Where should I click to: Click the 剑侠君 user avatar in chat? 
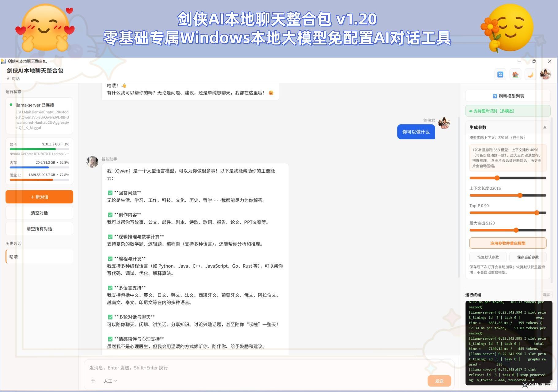tap(444, 123)
